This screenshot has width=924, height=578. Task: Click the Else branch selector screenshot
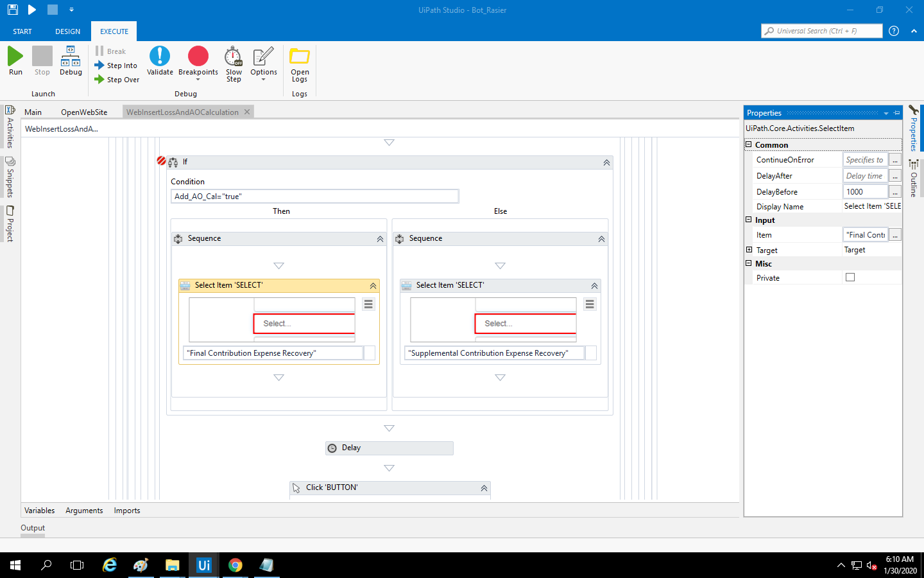tap(493, 320)
